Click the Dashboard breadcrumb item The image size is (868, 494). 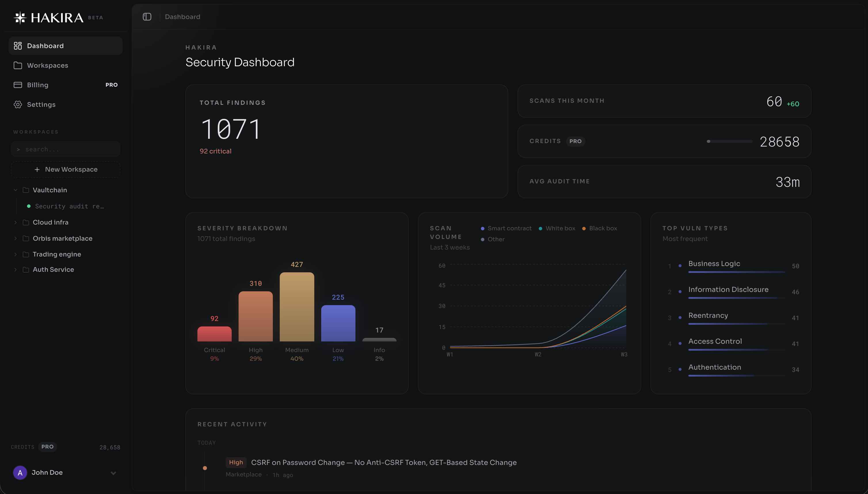(x=182, y=16)
